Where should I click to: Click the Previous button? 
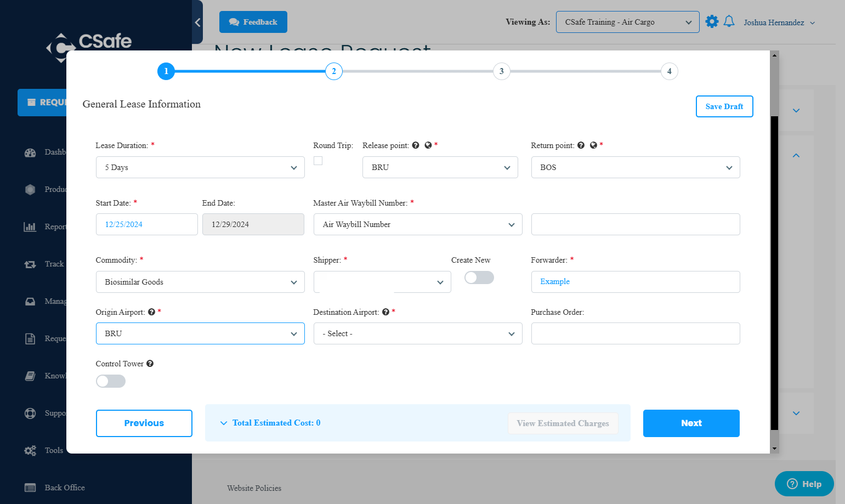click(144, 423)
